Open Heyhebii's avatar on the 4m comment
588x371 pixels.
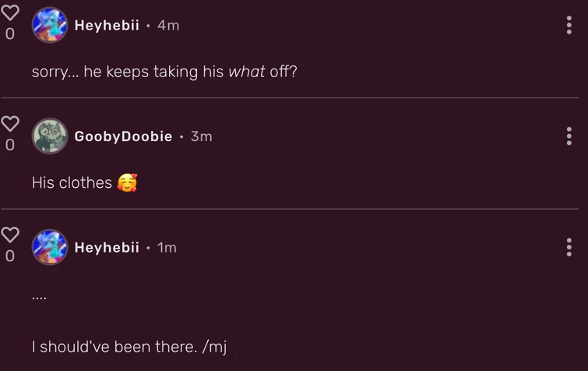pos(49,25)
